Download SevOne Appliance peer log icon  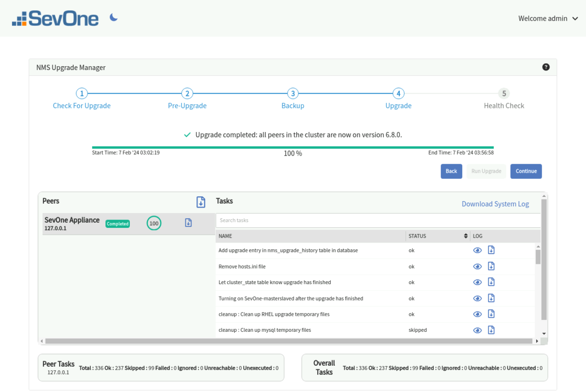click(188, 223)
